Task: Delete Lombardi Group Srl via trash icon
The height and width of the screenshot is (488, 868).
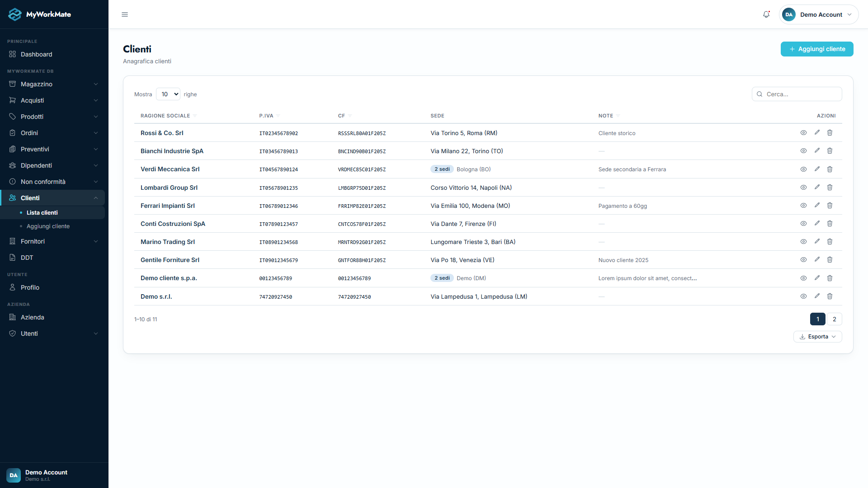Action: pyautogui.click(x=830, y=188)
